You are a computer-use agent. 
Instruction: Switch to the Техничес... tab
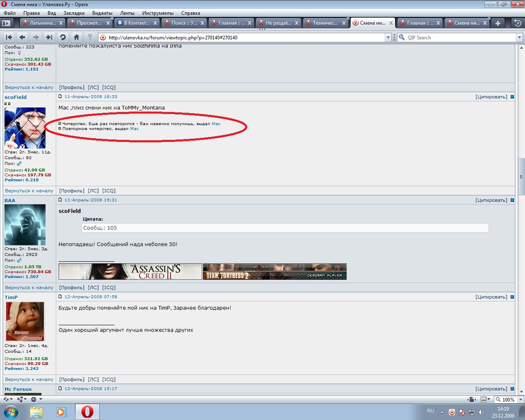point(325,23)
